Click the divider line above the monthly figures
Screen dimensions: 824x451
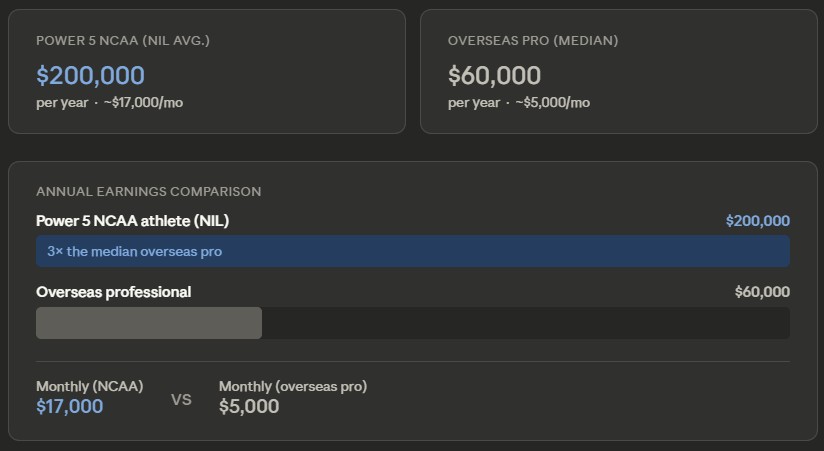click(x=412, y=362)
